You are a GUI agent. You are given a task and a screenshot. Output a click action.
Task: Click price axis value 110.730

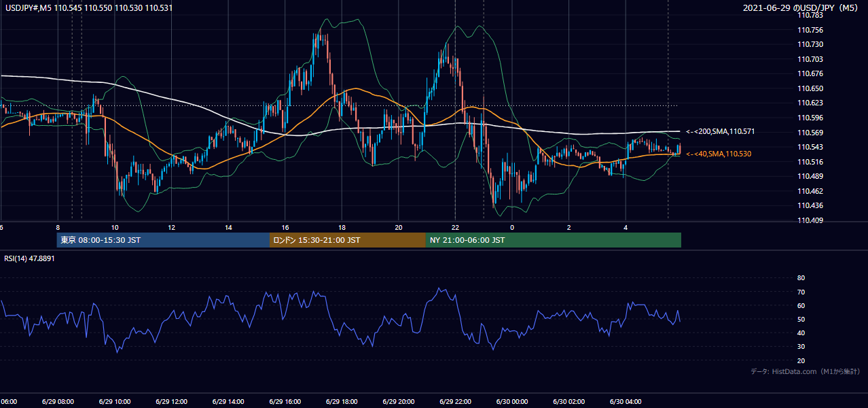click(812, 45)
